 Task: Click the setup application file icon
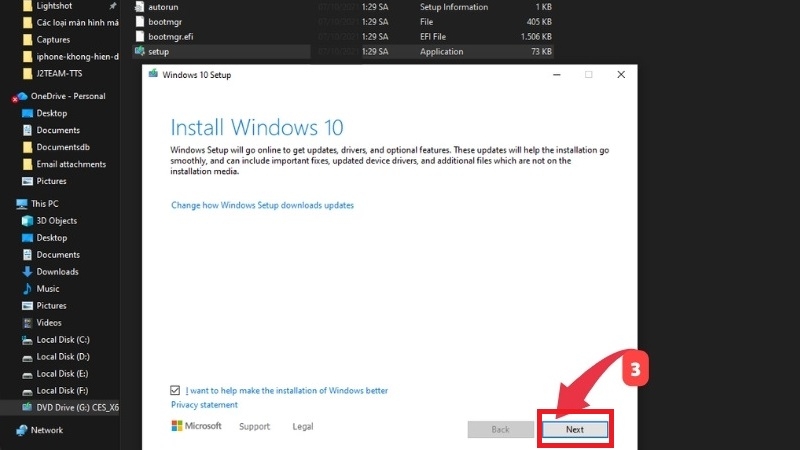pyautogui.click(x=139, y=51)
